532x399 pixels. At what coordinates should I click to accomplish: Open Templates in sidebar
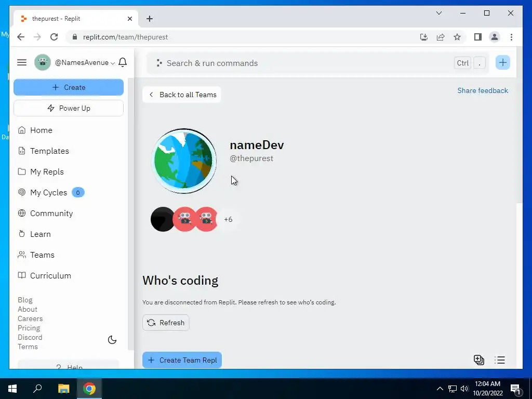click(x=44, y=151)
